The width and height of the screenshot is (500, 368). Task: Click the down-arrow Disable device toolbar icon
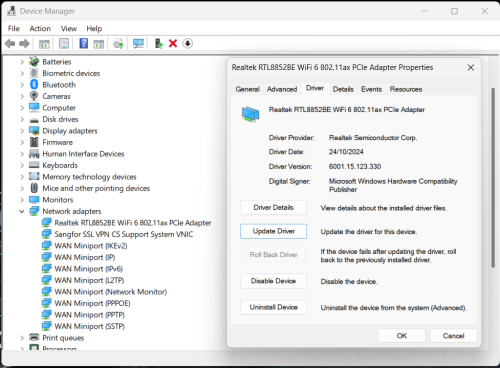[188, 44]
